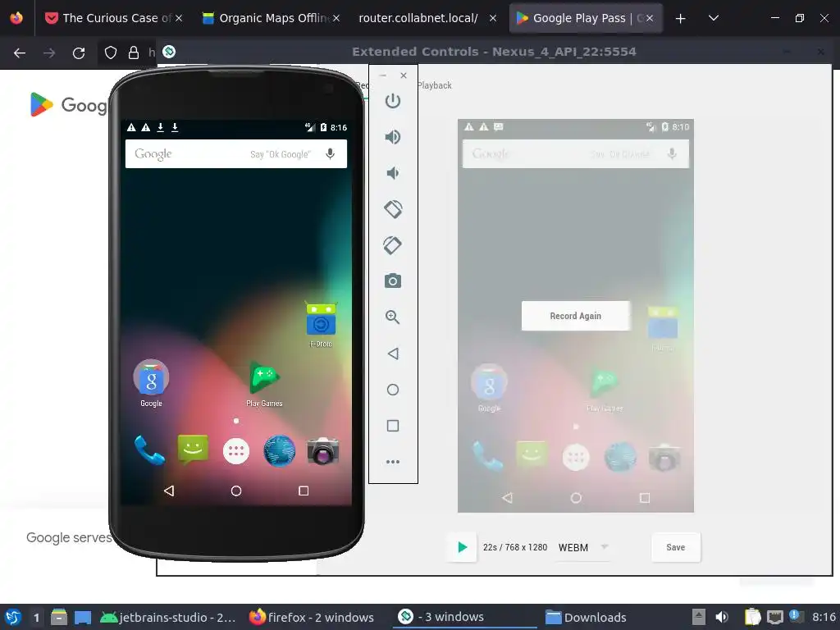Rotate emulator left with the first rotate icon
The image size is (840, 630).
tap(393, 209)
